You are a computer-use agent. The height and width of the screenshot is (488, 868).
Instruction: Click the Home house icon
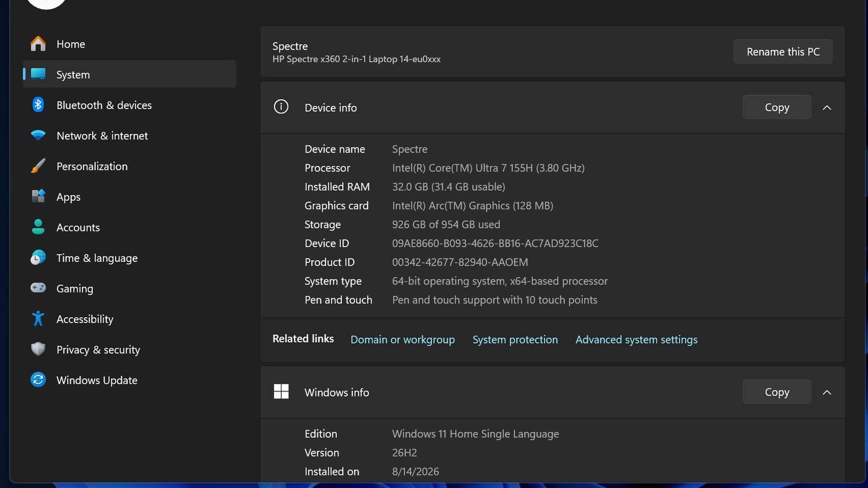(x=38, y=44)
